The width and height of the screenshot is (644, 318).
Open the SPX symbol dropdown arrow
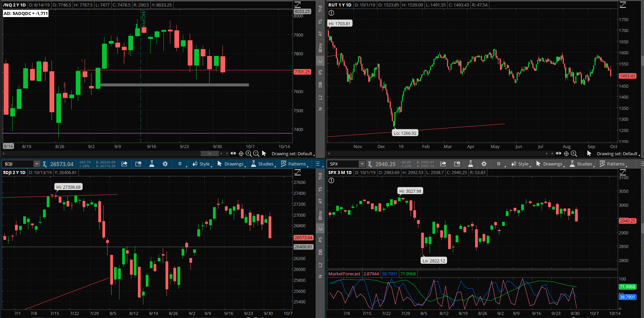click(x=362, y=164)
